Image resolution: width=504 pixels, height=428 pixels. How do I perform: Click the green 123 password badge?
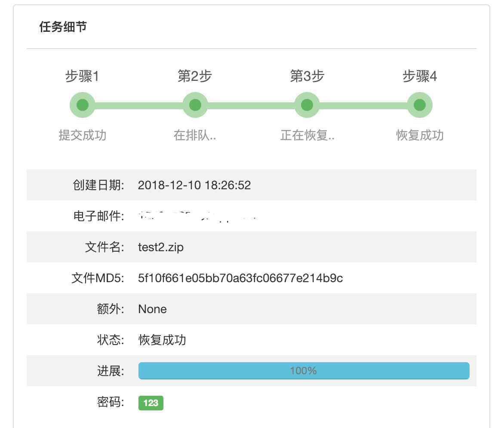point(151,403)
